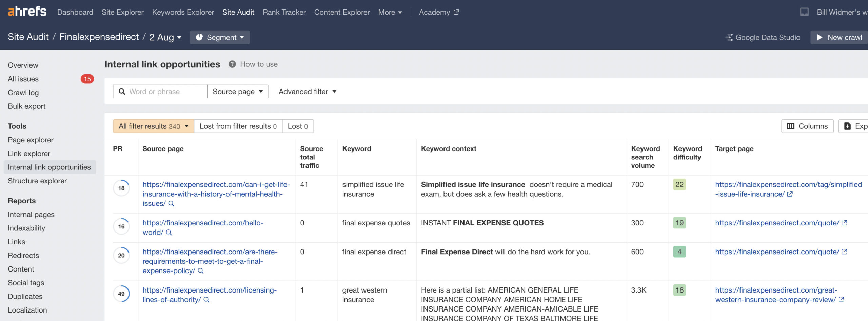Open the external link icon for the quote target page

click(x=844, y=223)
